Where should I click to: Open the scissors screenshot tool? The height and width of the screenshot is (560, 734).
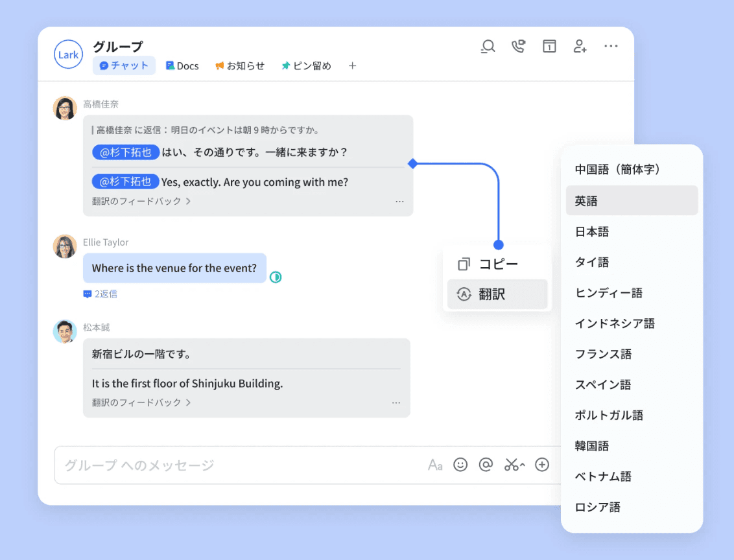pos(514,465)
